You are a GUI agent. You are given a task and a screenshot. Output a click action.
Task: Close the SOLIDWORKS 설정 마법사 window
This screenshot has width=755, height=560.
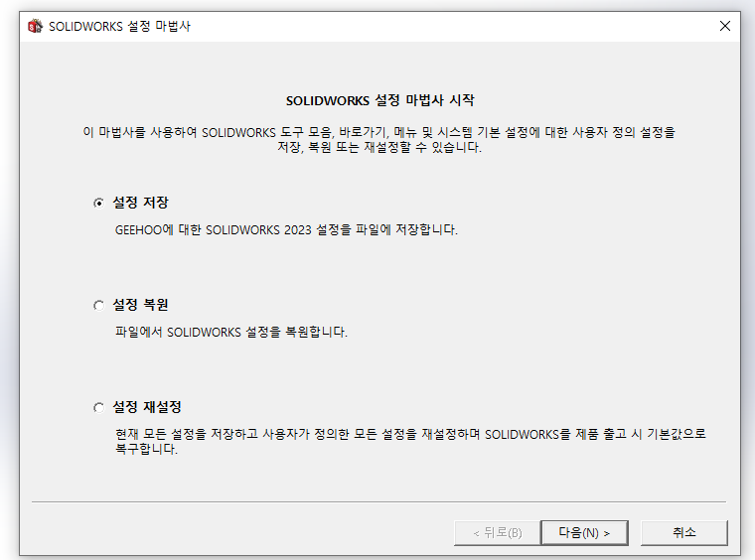click(x=724, y=26)
